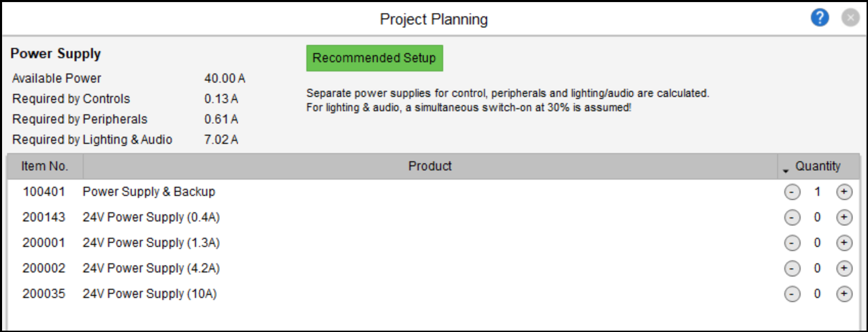Viewport: 868px width, 332px height.
Task: Click the green Recommended Setup button
Action: pyautogui.click(x=374, y=59)
